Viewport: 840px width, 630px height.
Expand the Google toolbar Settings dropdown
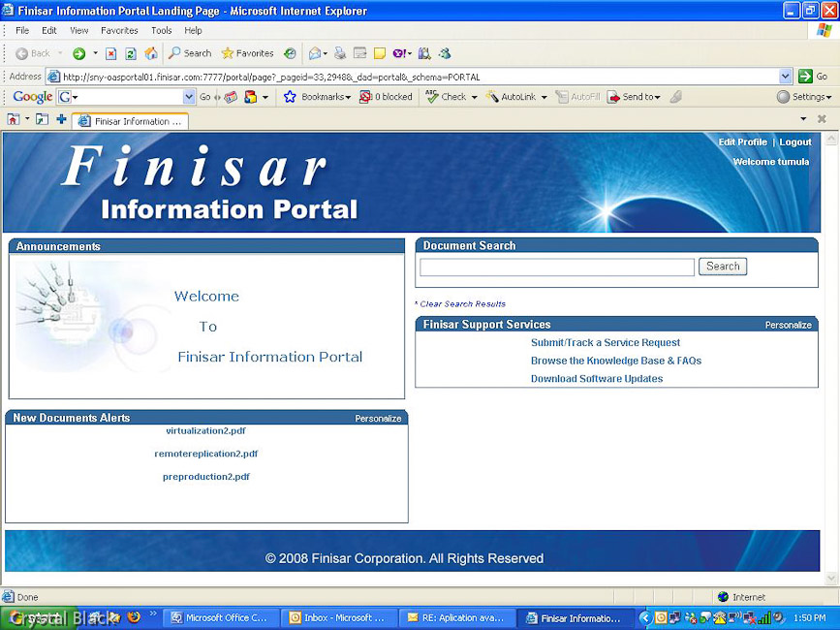tap(804, 97)
